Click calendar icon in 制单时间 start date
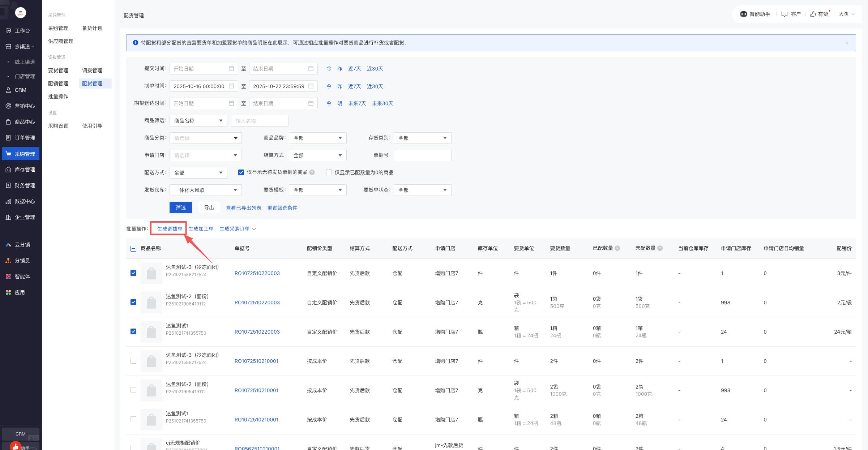Screen dimensions: 868x450 (x=231, y=86)
